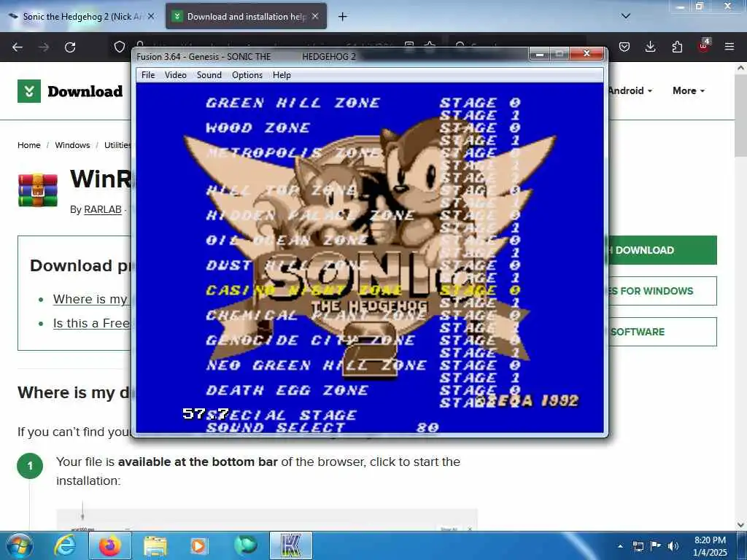Open a new browser tab

point(342,17)
